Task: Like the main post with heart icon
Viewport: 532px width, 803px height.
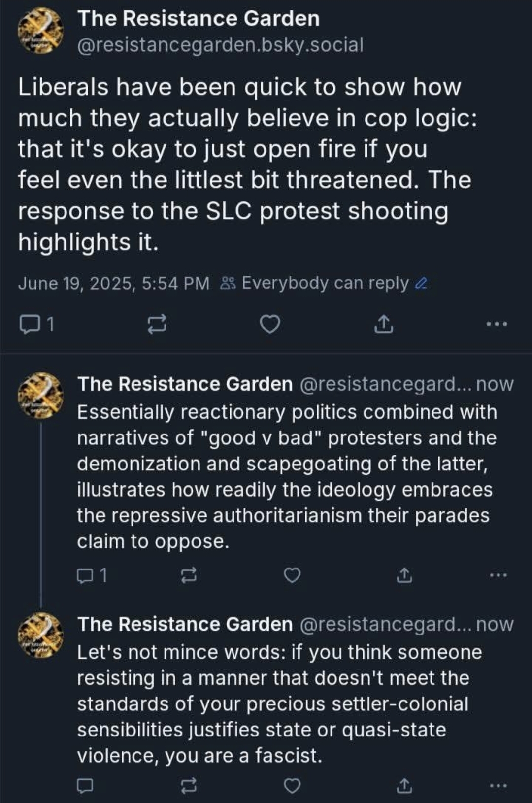Action: pos(270,324)
